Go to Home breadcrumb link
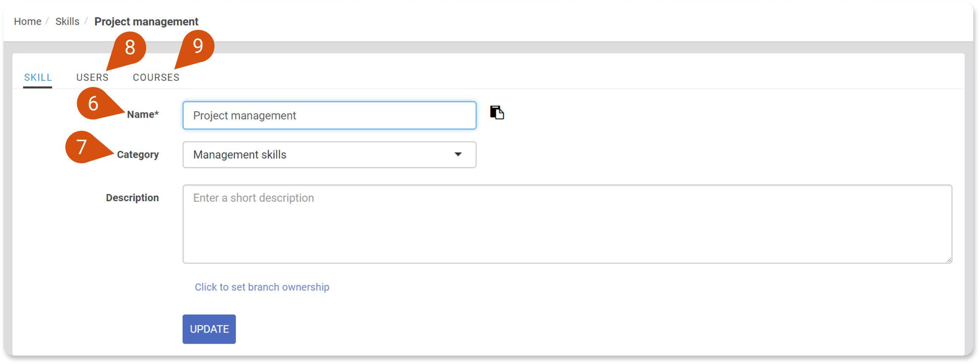 27,22
